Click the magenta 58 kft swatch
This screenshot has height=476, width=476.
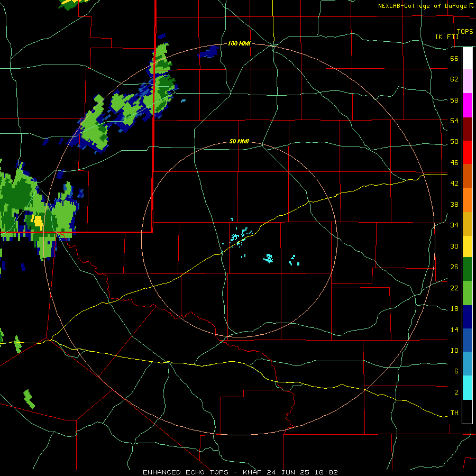[467, 105]
